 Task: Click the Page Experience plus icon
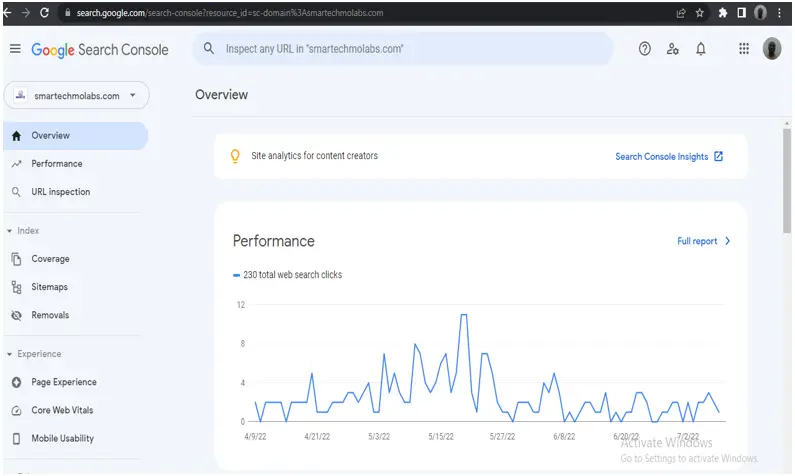[16, 382]
